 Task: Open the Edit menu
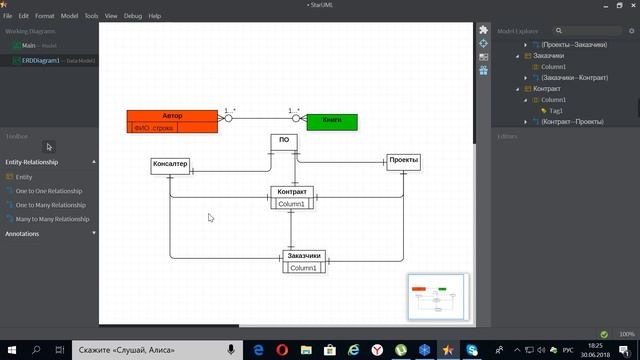[23, 16]
